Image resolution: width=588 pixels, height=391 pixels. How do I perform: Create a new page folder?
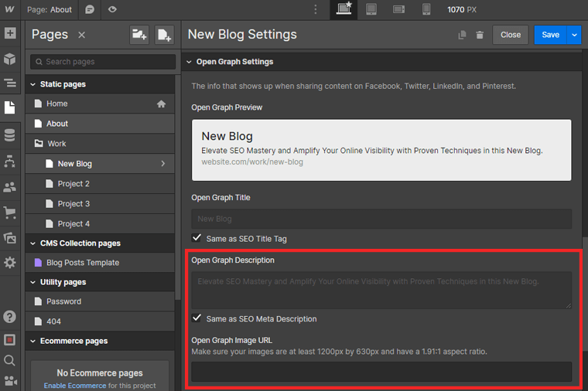pyautogui.click(x=139, y=35)
